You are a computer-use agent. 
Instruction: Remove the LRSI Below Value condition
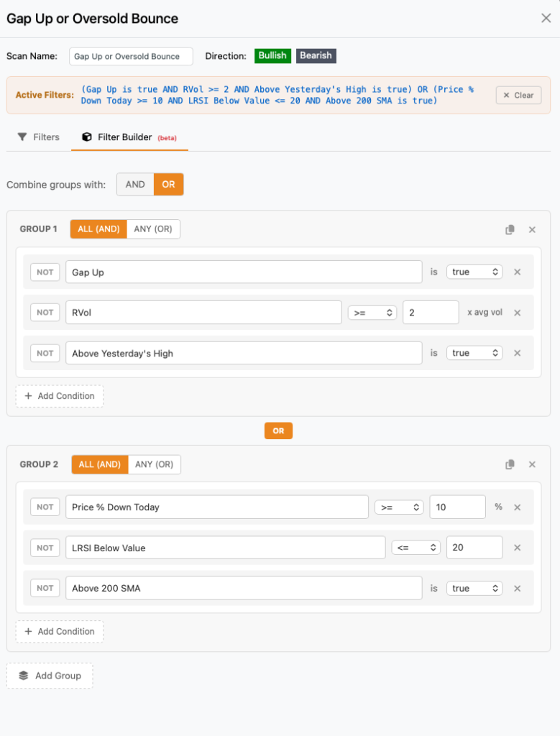tap(517, 548)
